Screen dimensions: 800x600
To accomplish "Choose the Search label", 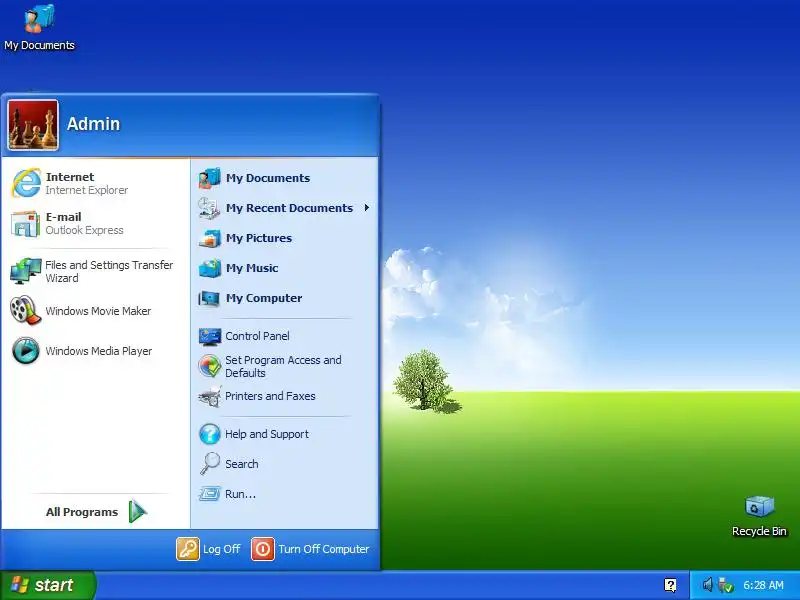I will point(241,464).
